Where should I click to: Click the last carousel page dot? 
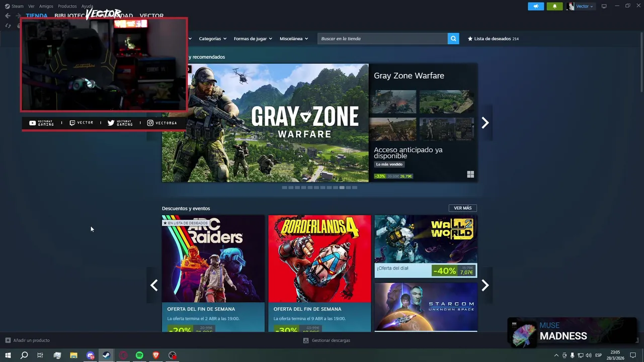(x=355, y=188)
